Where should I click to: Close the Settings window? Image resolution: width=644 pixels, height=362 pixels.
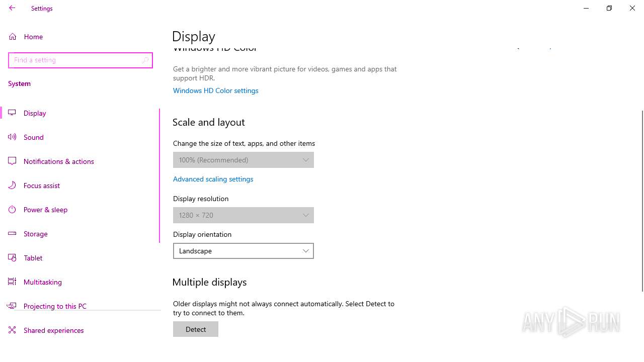point(632,8)
